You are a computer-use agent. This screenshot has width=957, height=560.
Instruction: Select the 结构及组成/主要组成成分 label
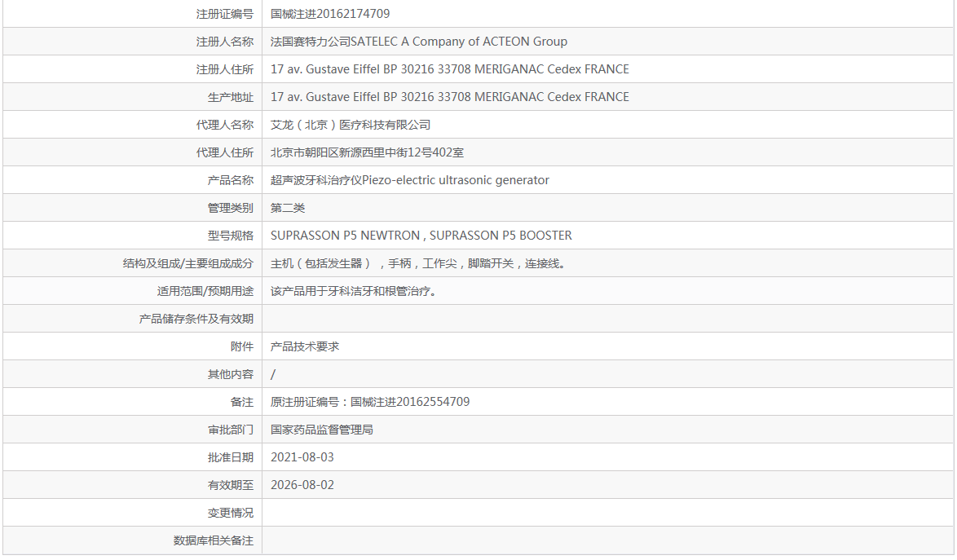(188, 263)
